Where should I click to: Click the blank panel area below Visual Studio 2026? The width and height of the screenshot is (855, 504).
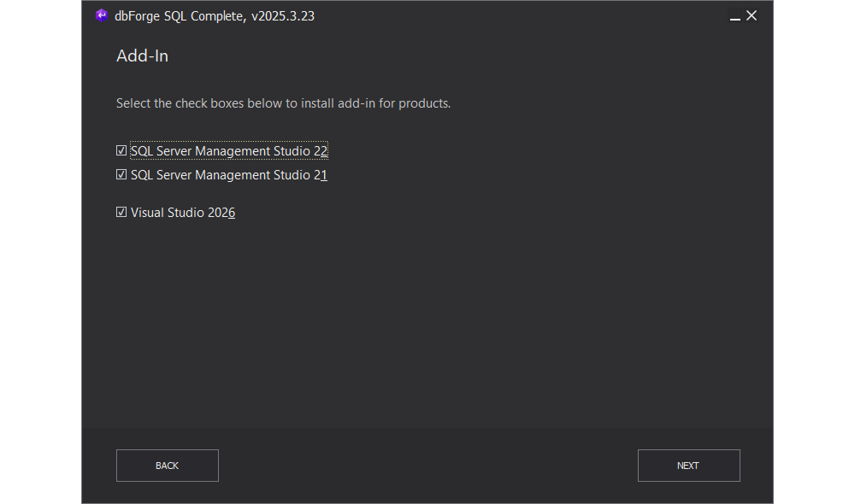(427, 325)
